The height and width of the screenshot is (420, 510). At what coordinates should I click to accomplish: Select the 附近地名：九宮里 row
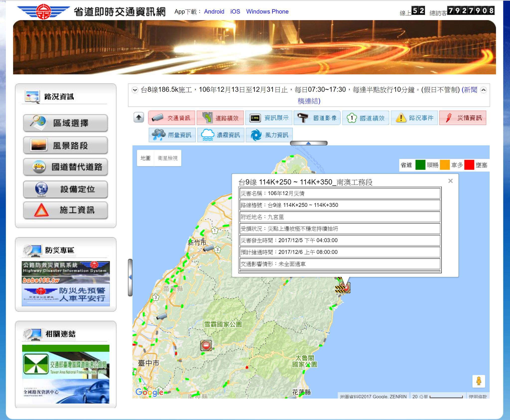[x=340, y=217]
